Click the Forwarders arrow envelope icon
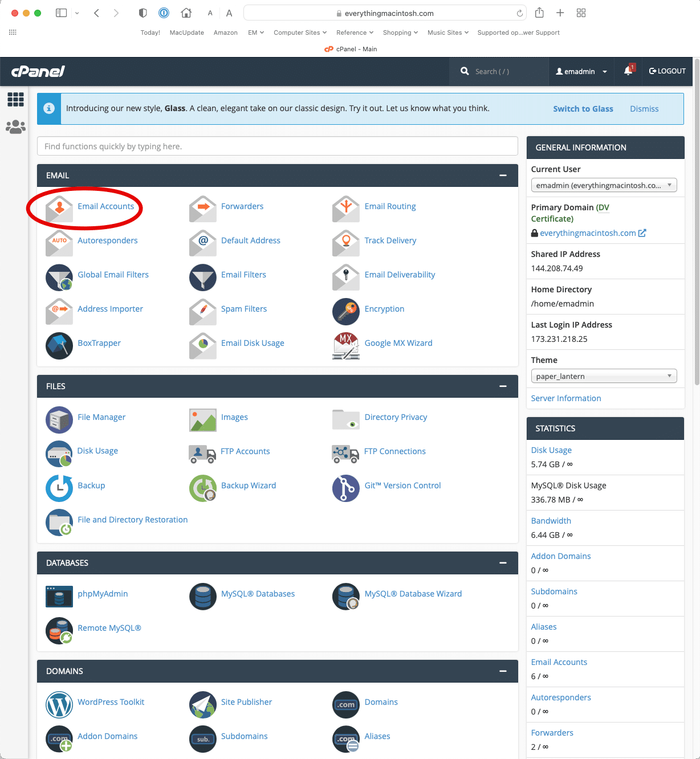 (x=203, y=209)
